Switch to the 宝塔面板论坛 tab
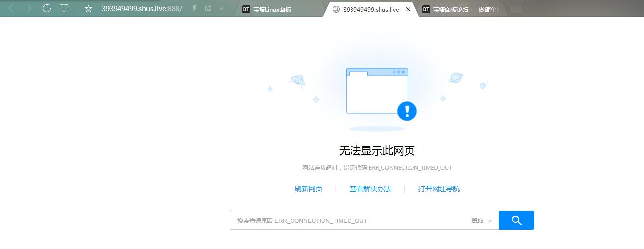The image size is (644, 249). (462, 9)
